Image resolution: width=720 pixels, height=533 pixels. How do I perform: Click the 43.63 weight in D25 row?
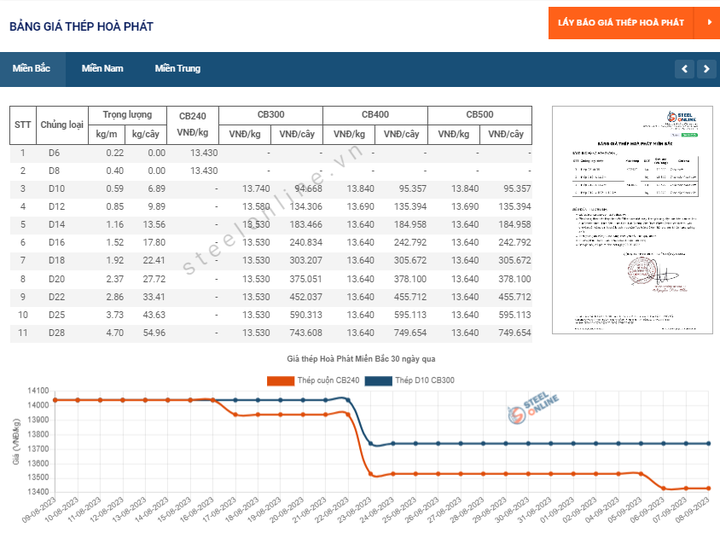point(154,315)
